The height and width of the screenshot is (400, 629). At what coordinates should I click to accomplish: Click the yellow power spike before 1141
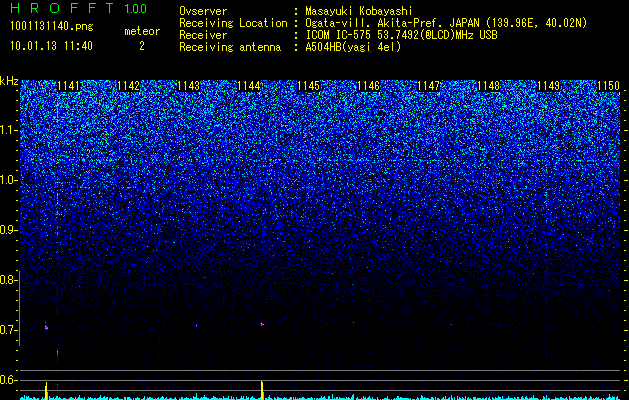(46, 391)
